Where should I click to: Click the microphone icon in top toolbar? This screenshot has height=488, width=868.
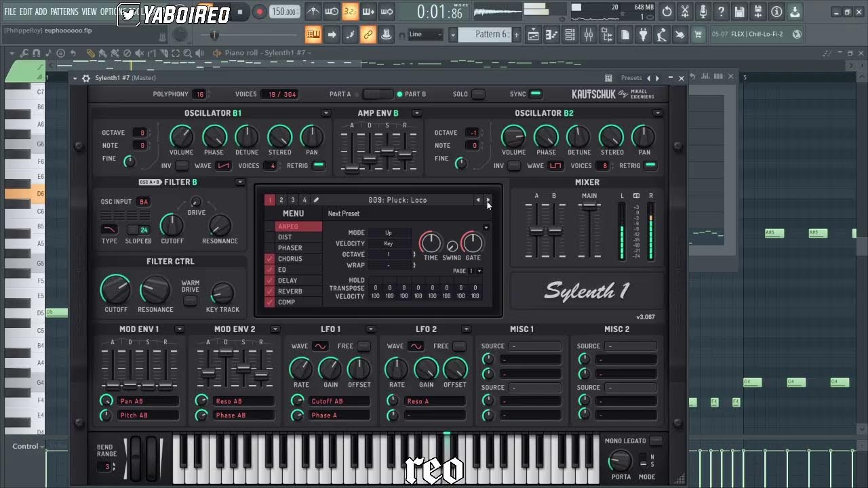tap(703, 12)
